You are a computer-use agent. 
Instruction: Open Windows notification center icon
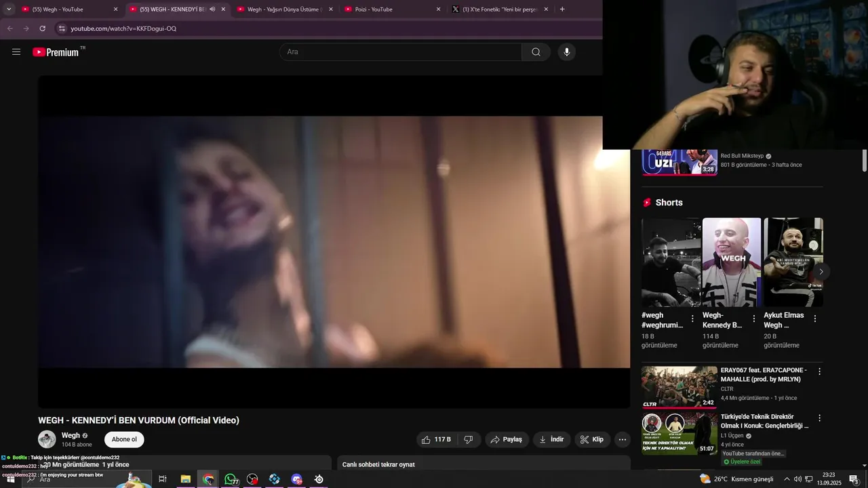pyautogui.click(x=854, y=479)
